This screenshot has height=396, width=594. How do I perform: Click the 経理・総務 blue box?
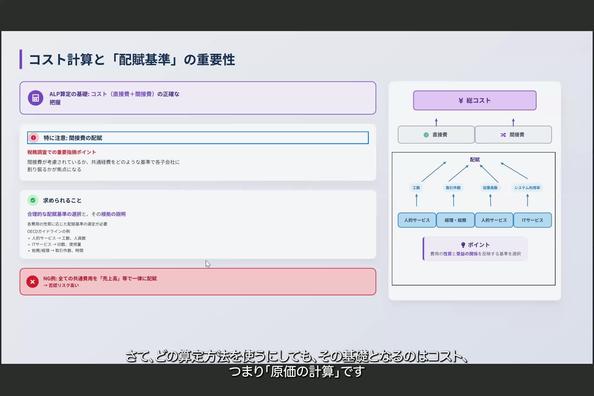click(455, 220)
